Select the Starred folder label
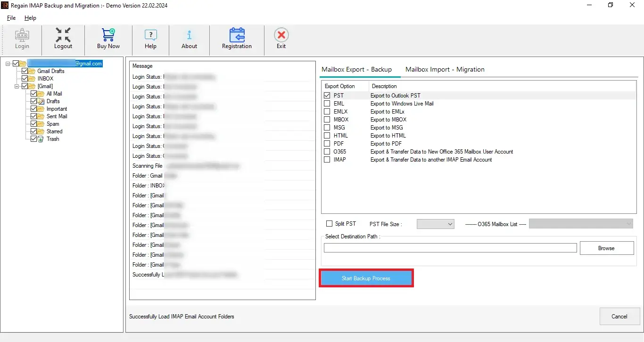 pos(54,131)
